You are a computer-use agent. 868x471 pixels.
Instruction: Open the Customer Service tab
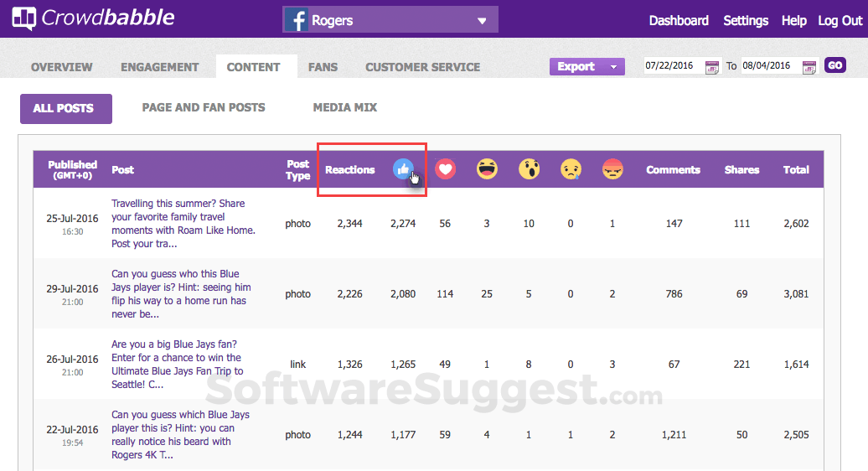423,67
